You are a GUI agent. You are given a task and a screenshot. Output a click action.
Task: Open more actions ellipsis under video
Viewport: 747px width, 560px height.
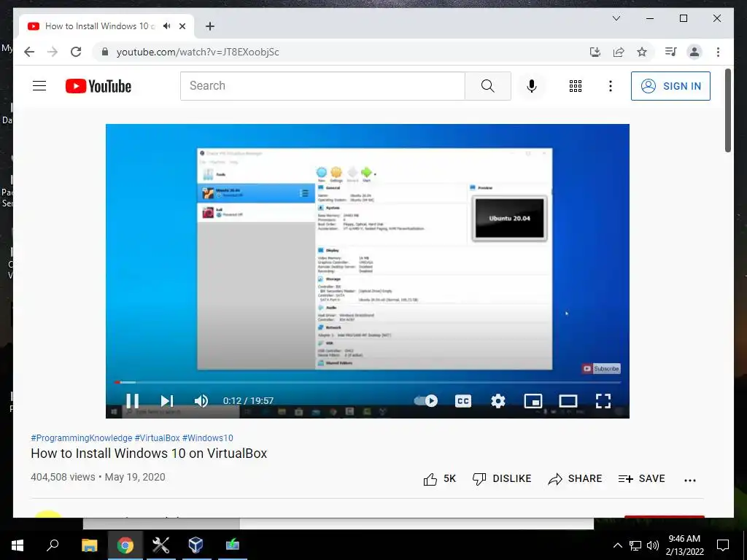(x=690, y=480)
